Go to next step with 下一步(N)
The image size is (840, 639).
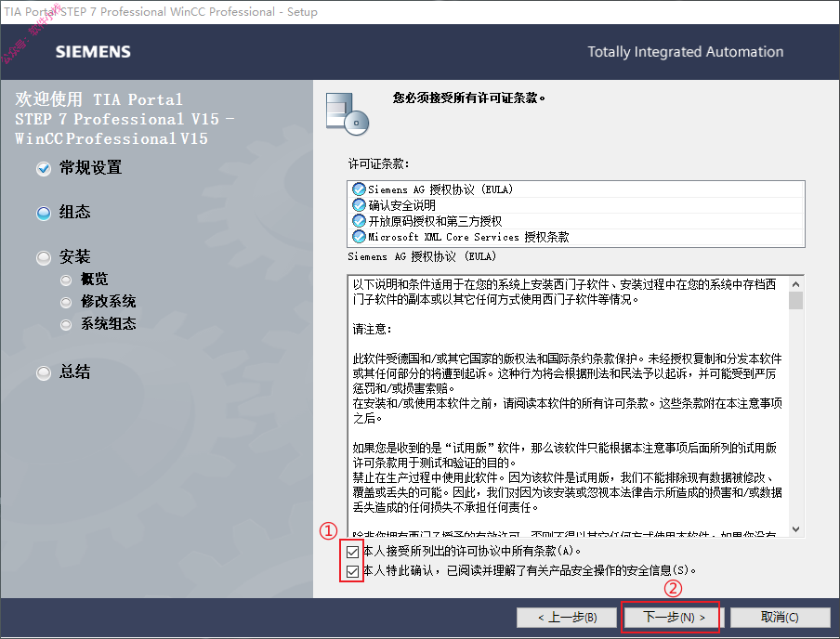pyautogui.click(x=674, y=617)
